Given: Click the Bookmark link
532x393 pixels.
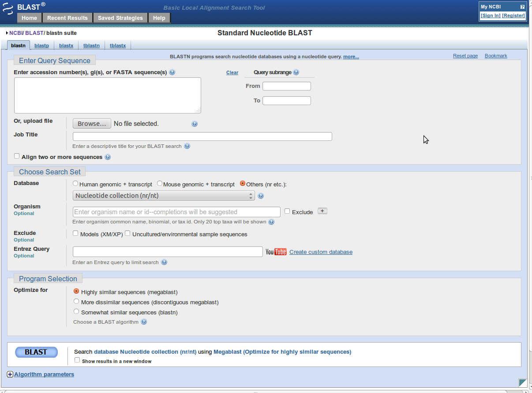Looking at the screenshot, I should 496,56.
